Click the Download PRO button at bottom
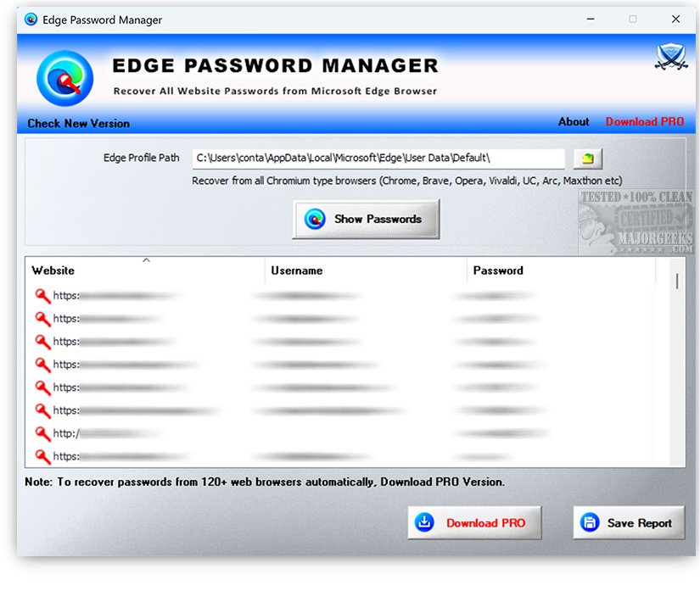The height and width of the screenshot is (591, 700). click(x=474, y=522)
